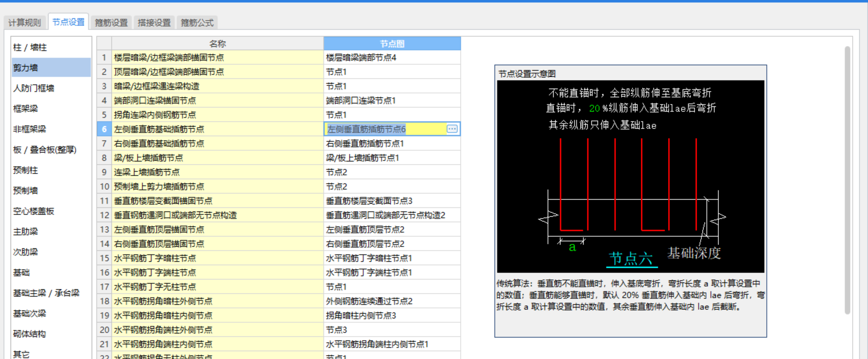Select row 7 右侧垂直筋基础插筋节点

pos(218,143)
